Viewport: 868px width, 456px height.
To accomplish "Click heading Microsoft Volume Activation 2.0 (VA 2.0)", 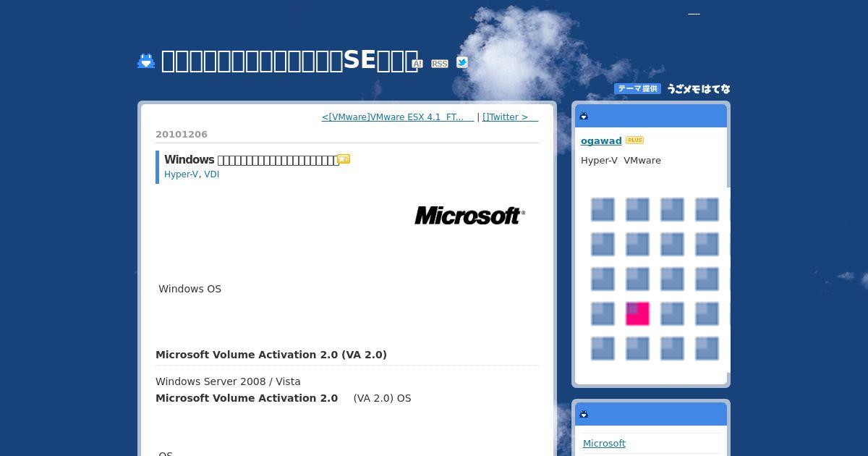I will [271, 355].
